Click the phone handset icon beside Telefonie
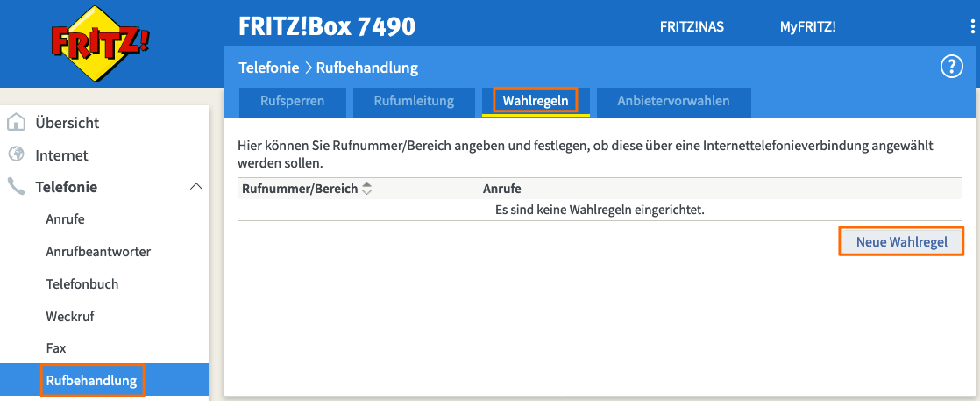980x401 pixels. 17,186
